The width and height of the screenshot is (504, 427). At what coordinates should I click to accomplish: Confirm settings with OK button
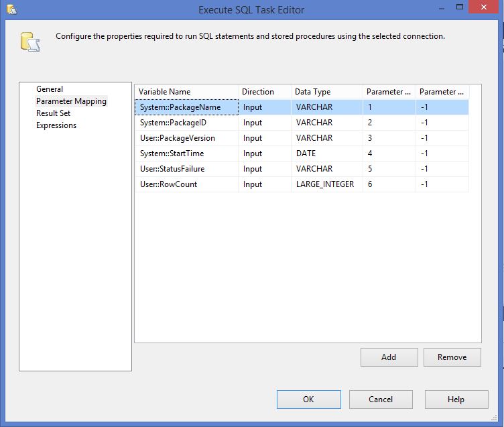click(x=308, y=400)
